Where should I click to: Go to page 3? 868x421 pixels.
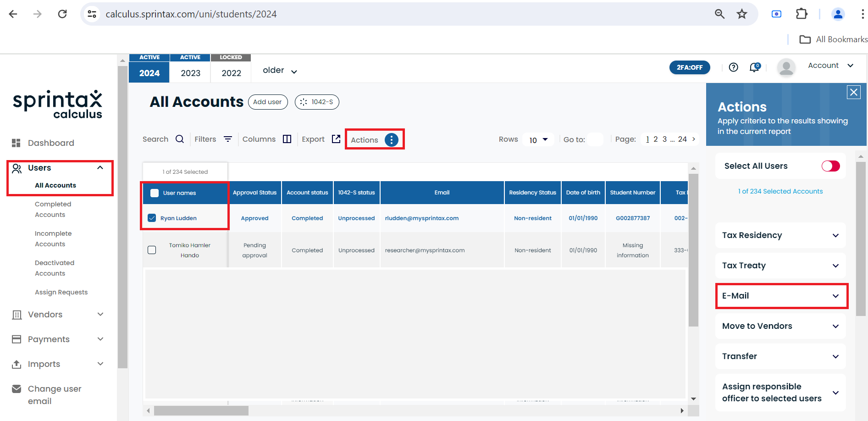pos(664,139)
